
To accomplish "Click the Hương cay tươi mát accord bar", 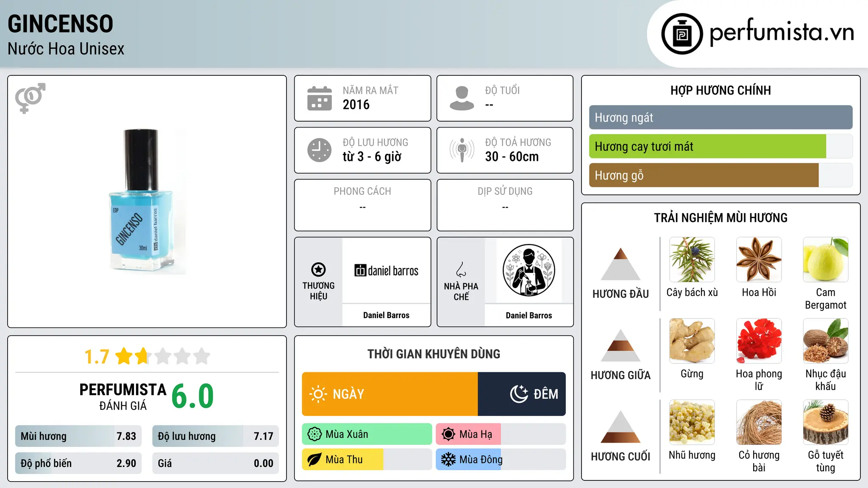I will click(721, 146).
